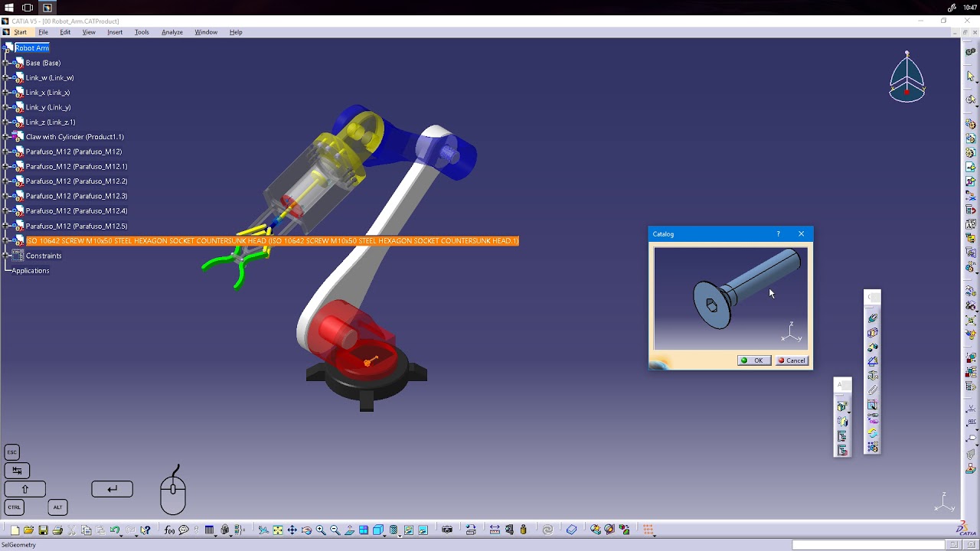Click the Zoom In magnifier icon
Image resolution: width=980 pixels, height=551 pixels.
[x=321, y=530]
